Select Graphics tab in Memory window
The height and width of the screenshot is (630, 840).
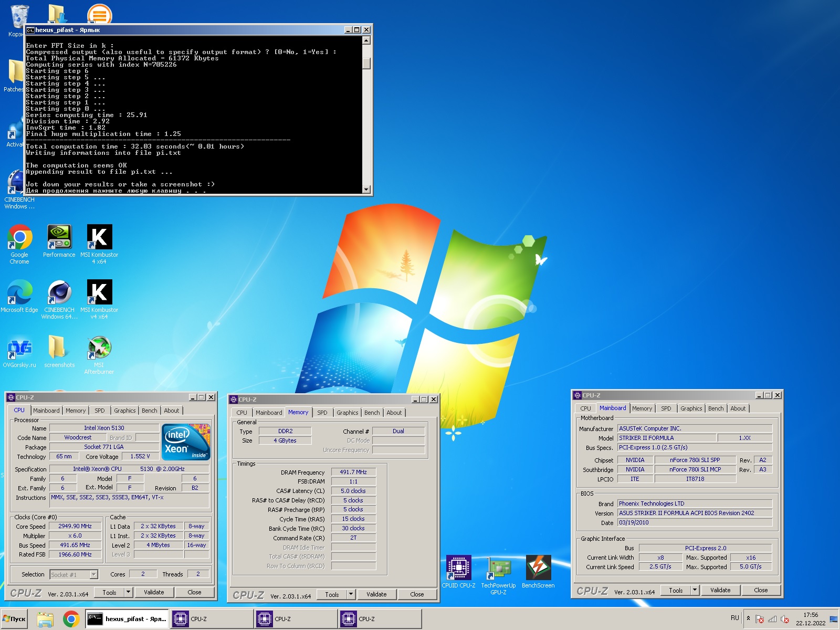pyautogui.click(x=348, y=413)
